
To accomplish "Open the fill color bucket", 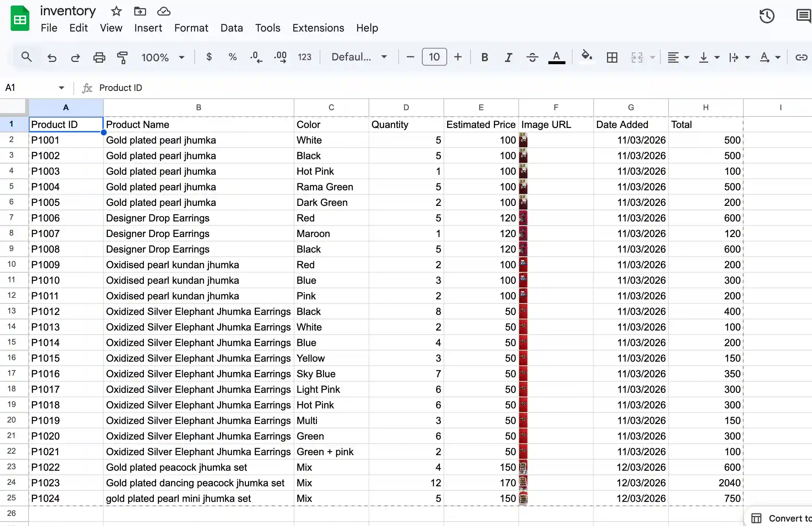I will 586,56.
